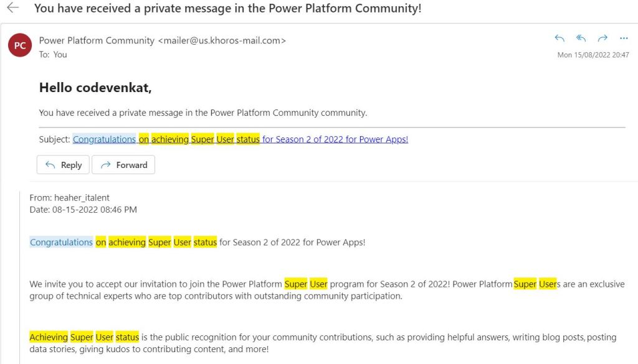Click the email title heading at top
This screenshot has width=638, height=364.
point(227,9)
